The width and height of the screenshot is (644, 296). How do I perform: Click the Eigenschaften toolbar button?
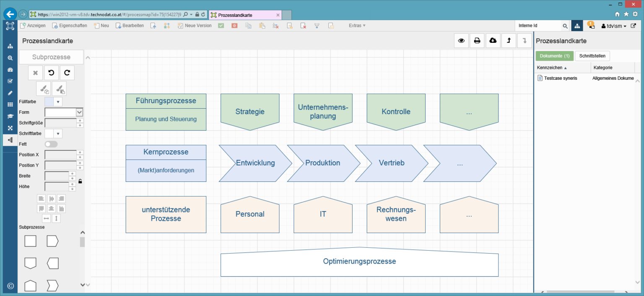[70, 26]
